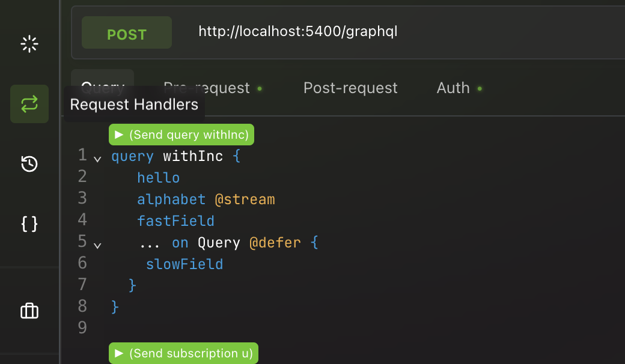The image size is (625, 364).
Task: Collapse the withInc query fold arrow
Action: [97, 159]
